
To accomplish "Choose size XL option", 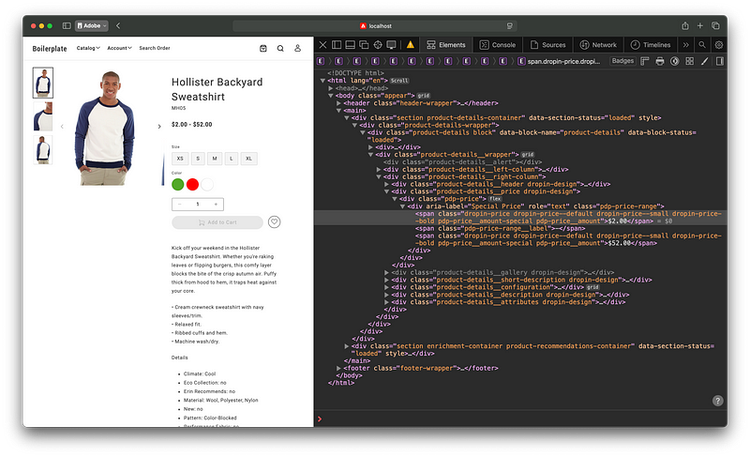I will [249, 158].
